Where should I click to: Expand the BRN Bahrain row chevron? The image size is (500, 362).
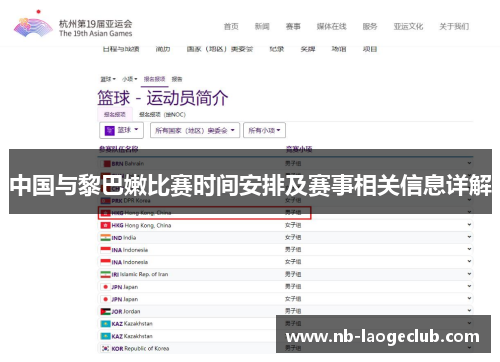pos(469,163)
